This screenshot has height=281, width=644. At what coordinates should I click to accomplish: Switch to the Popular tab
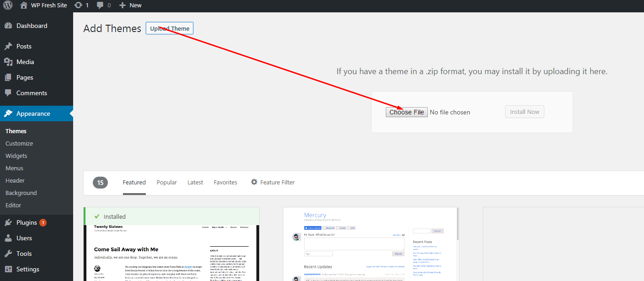pos(167,183)
